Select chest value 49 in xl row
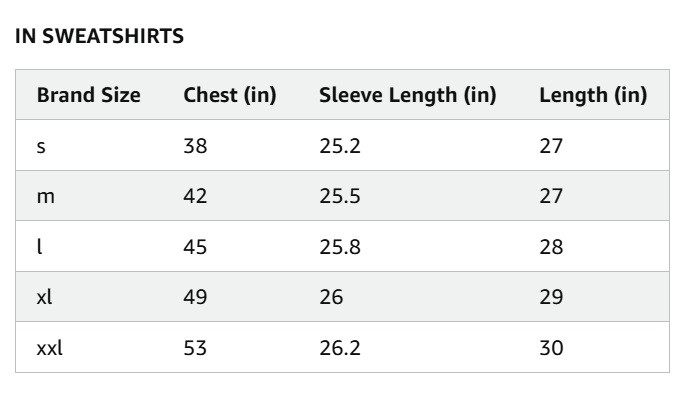 195,297
